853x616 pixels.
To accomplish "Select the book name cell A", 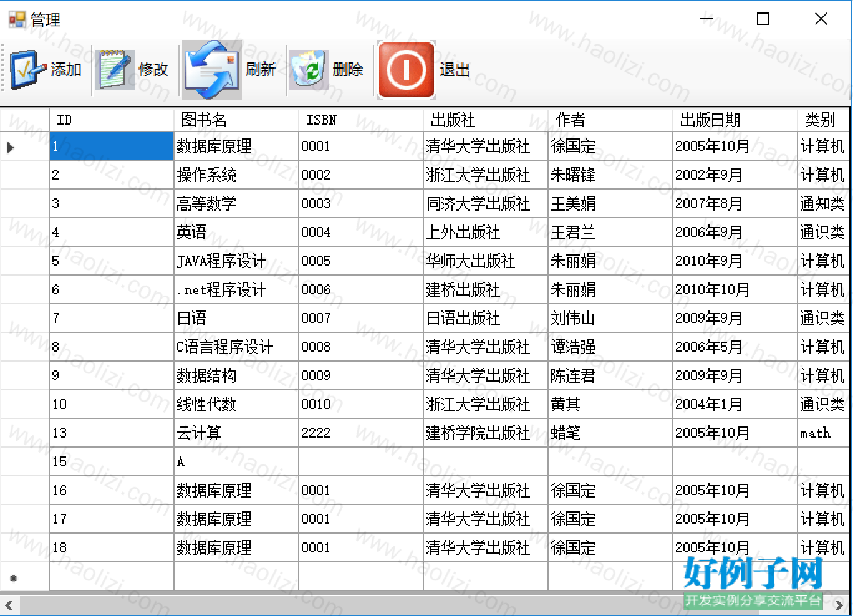I will coord(236,462).
